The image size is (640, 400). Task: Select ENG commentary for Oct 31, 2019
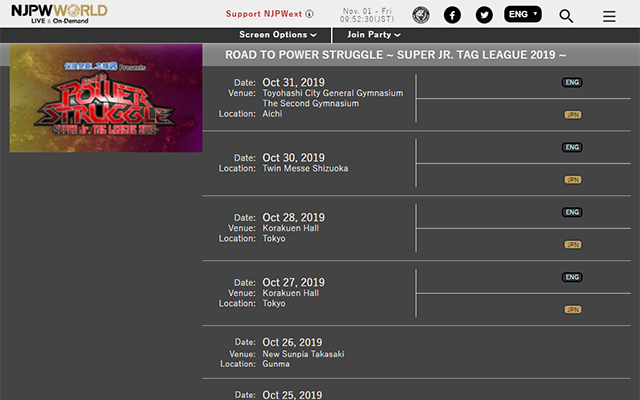point(572,82)
